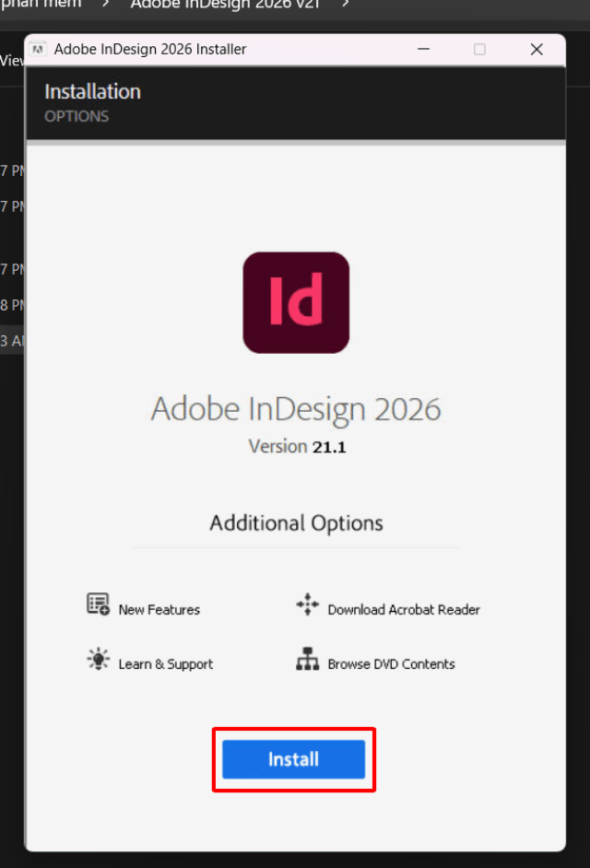This screenshot has height=868, width=590.
Task: Click the Version 21.1 text
Action: pos(298,446)
